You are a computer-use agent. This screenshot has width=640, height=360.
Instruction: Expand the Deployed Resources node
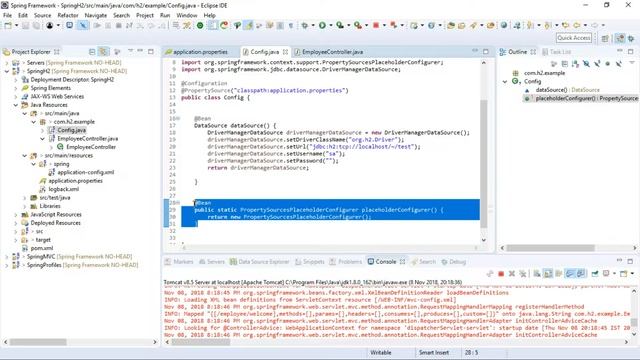[x=16, y=223]
